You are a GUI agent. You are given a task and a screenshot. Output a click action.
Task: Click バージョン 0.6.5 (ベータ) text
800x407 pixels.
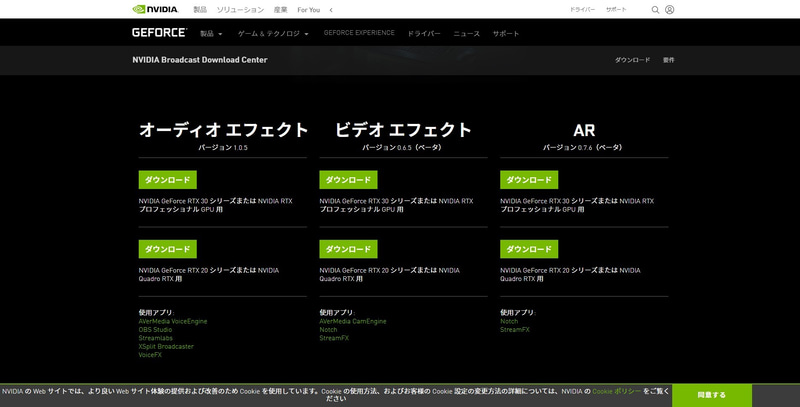tap(402, 147)
